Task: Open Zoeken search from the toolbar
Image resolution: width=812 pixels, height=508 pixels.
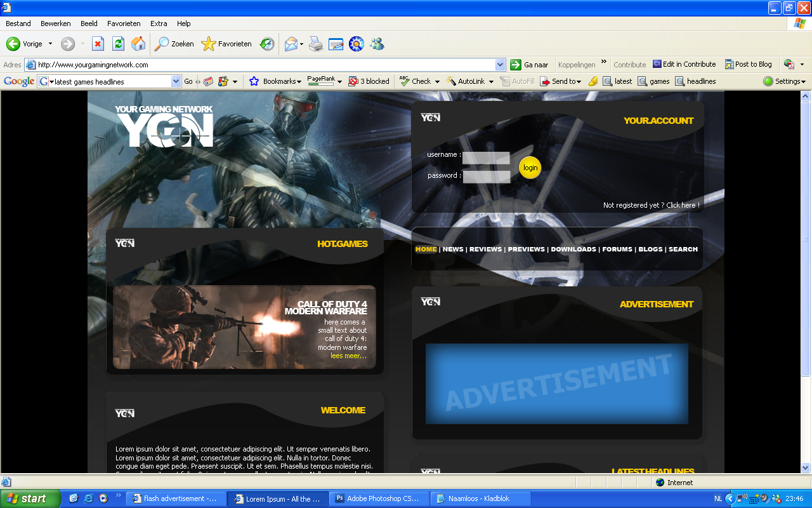Action: pyautogui.click(x=175, y=44)
